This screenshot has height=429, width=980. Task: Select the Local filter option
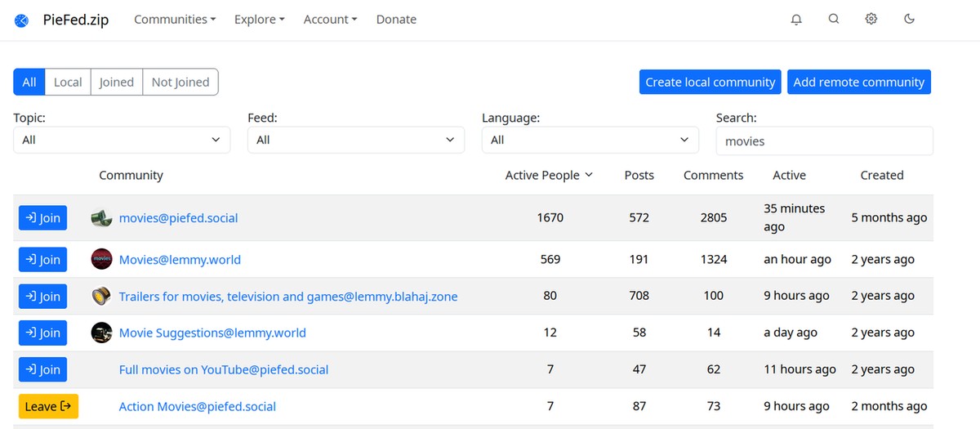68,83
